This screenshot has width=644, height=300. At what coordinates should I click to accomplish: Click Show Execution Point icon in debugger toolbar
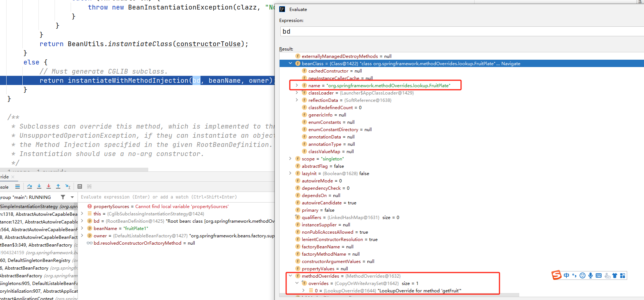(17, 186)
